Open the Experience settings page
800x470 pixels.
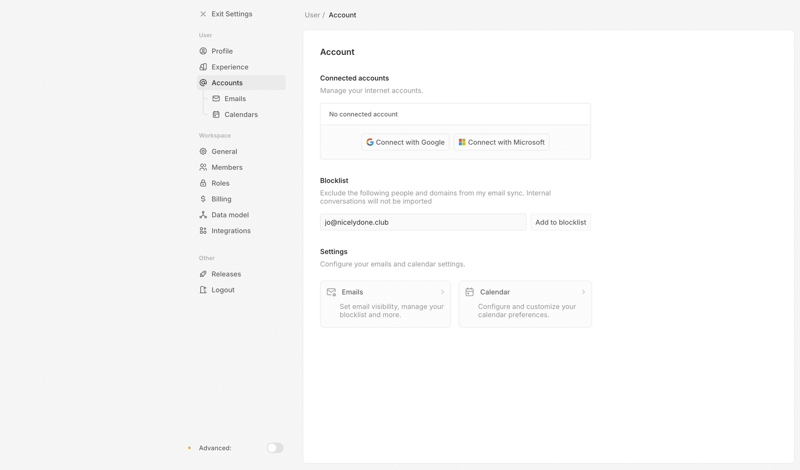pyautogui.click(x=241, y=67)
